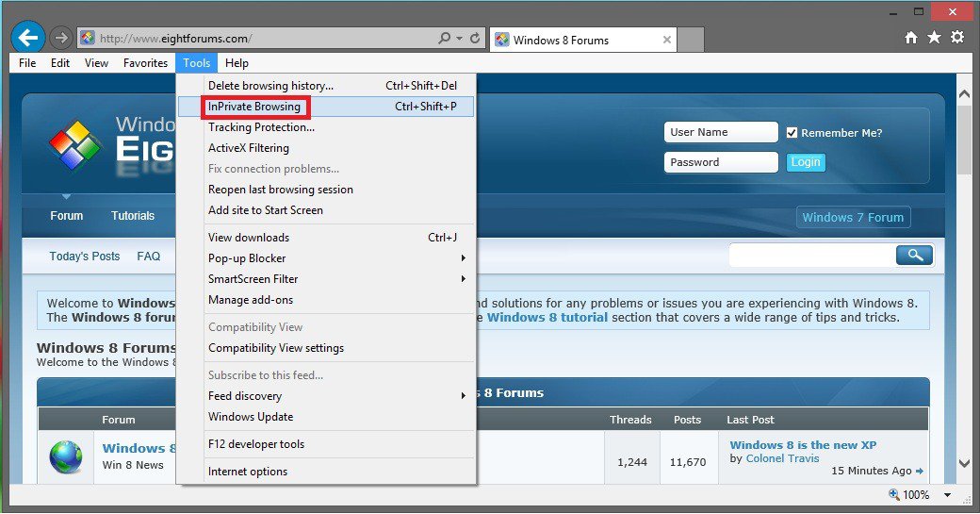The width and height of the screenshot is (980, 514).
Task: Close the Windows 8 Forums tab
Action: pos(667,40)
